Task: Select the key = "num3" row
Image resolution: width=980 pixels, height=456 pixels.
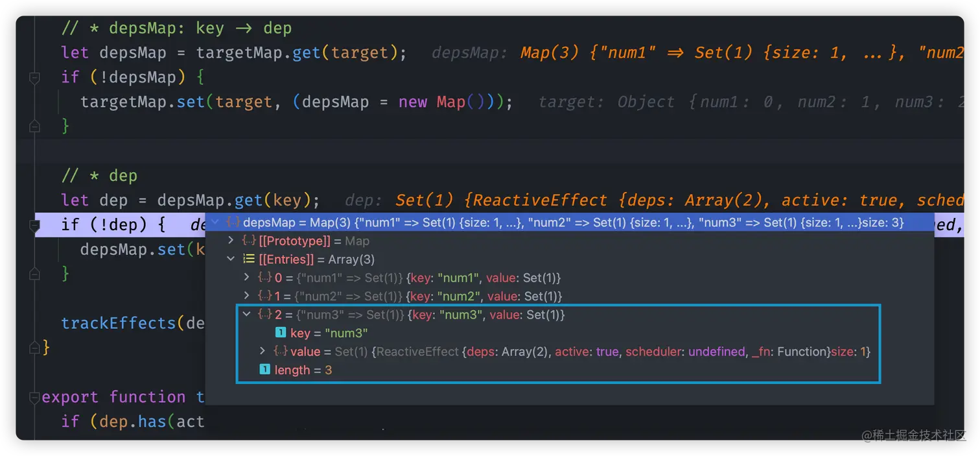Action: coord(570,333)
